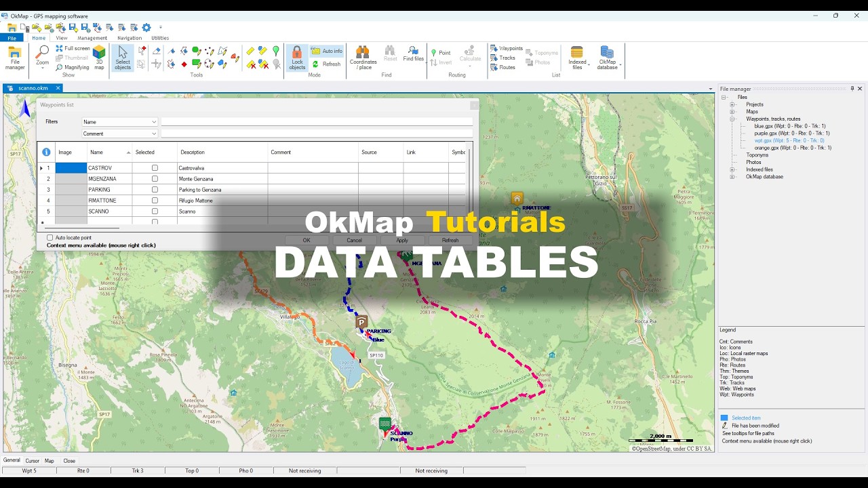
Task: Expand the OkMap database tree node
Action: point(732,177)
